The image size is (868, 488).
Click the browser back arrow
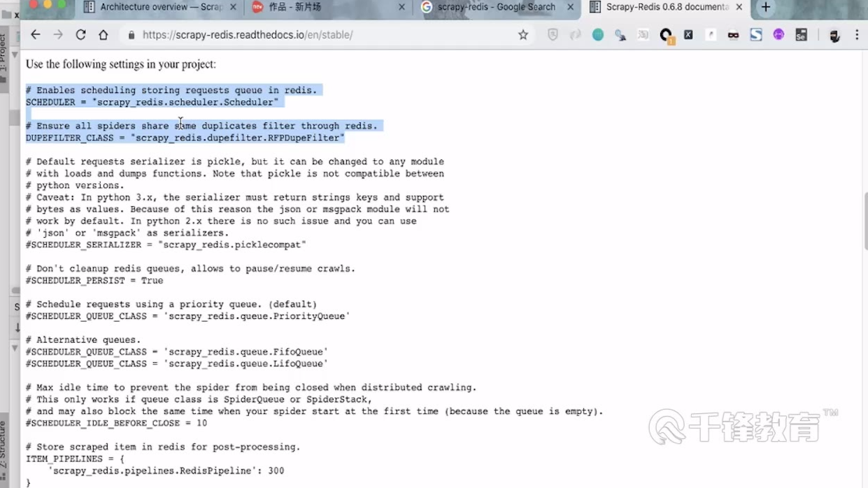36,35
